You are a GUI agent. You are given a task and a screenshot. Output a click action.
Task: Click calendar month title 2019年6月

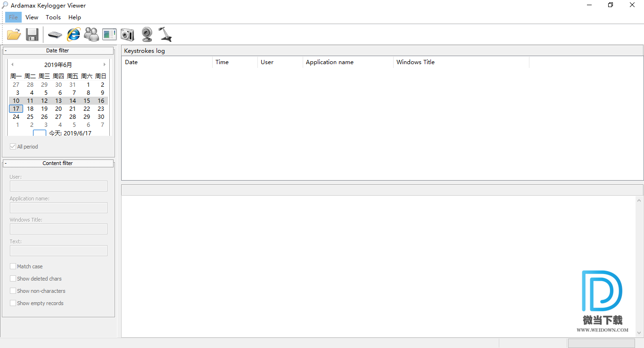58,65
